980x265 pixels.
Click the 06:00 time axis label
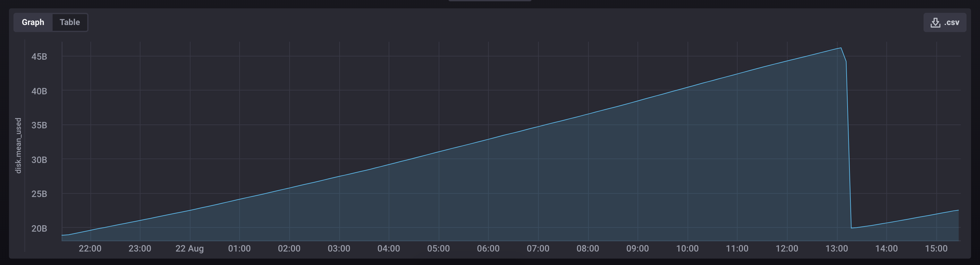(488, 249)
